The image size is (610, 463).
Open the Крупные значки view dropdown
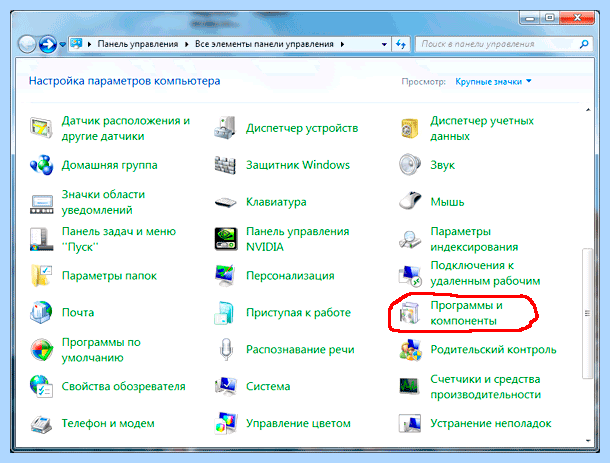coord(493,82)
